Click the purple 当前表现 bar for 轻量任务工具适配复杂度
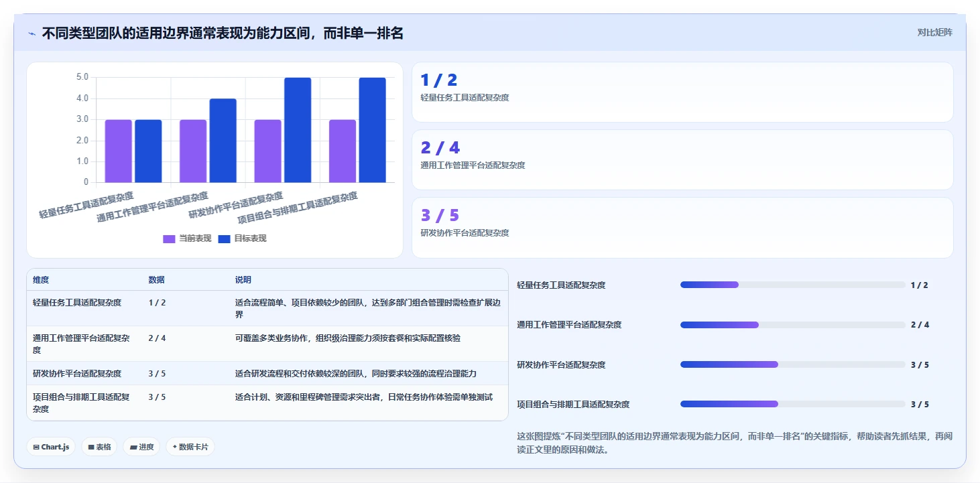Viewport: 980px width, 483px height. coord(119,151)
